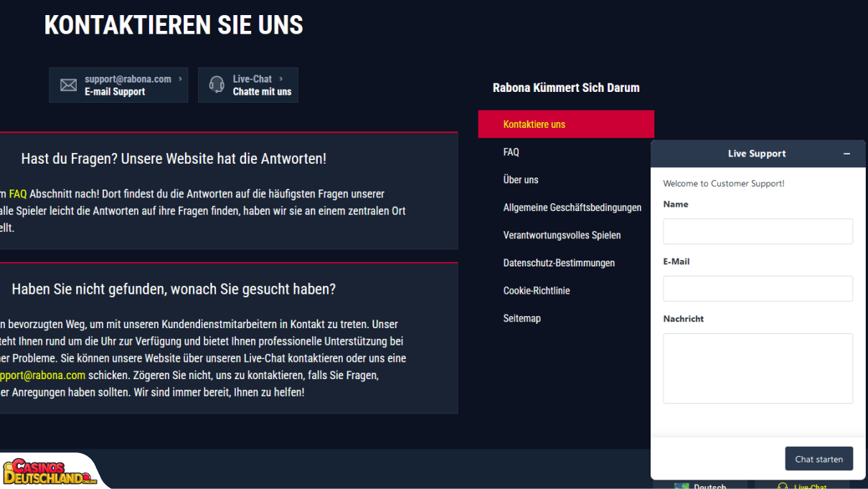Click the envelope icon for e-mail support

tap(68, 85)
